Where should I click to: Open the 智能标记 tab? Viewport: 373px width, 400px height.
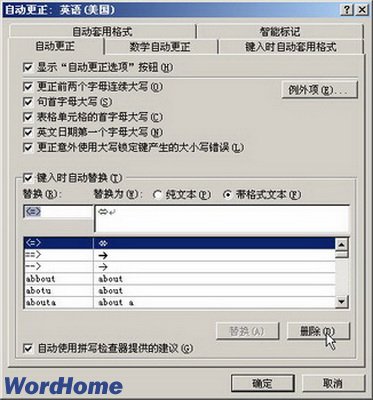[279, 32]
